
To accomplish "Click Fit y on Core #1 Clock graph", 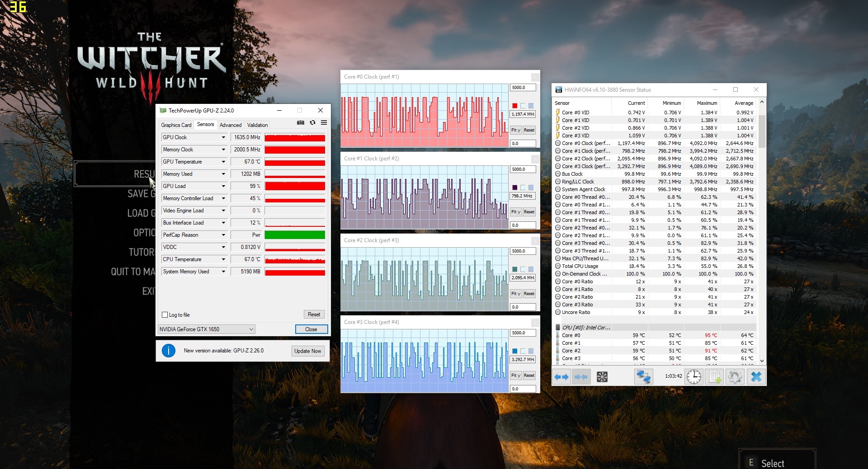I will (x=516, y=212).
